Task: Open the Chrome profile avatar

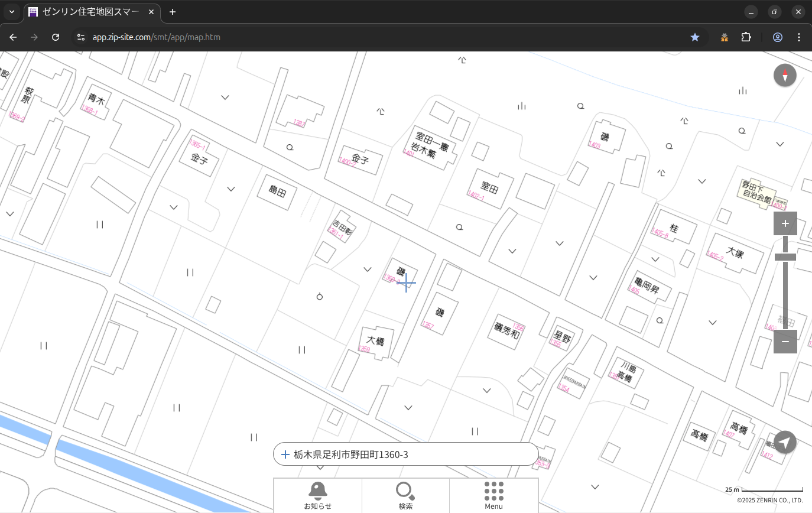Action: click(777, 37)
